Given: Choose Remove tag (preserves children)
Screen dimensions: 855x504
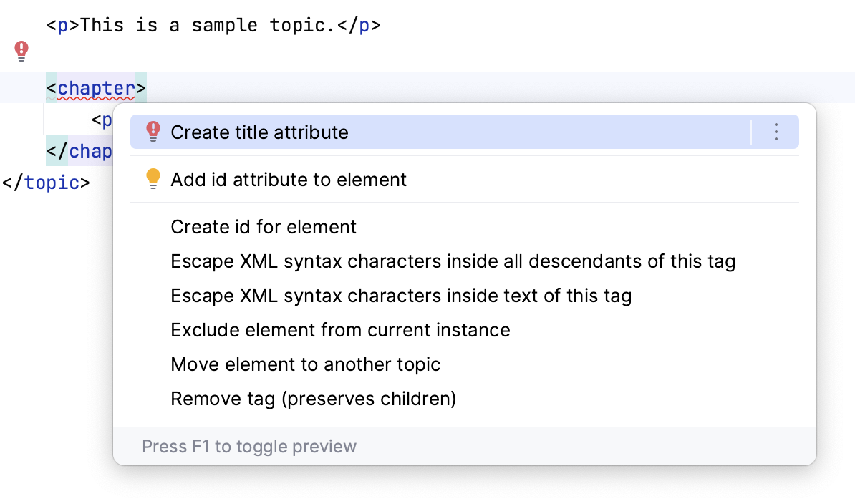Looking at the screenshot, I should click(x=313, y=399).
